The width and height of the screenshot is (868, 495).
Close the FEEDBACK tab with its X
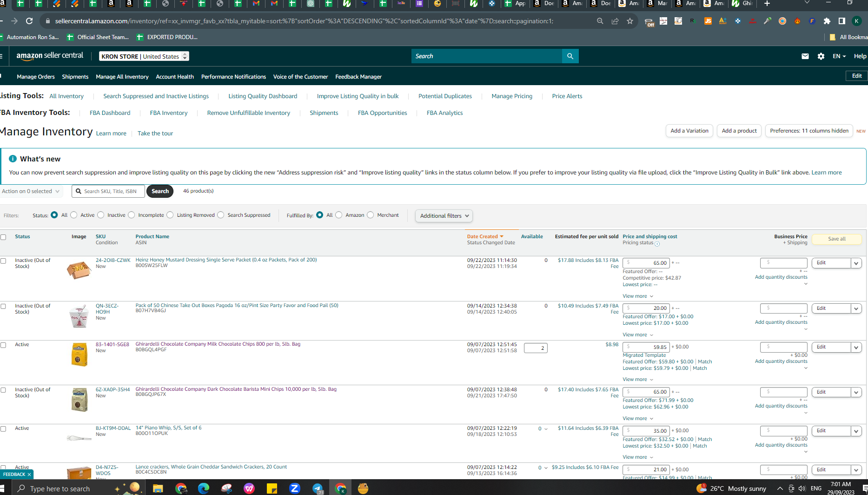pyautogui.click(x=29, y=475)
